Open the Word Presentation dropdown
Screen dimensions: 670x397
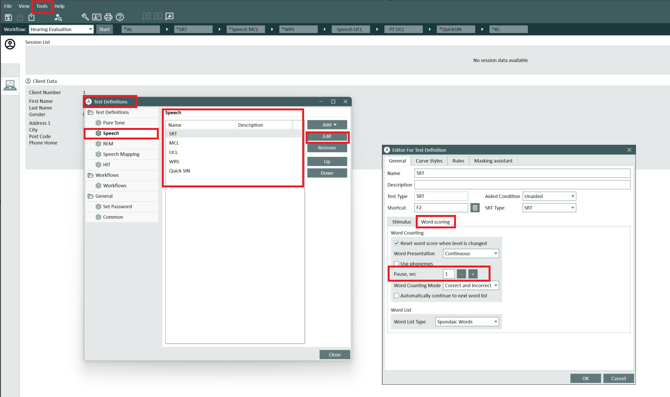(x=471, y=253)
